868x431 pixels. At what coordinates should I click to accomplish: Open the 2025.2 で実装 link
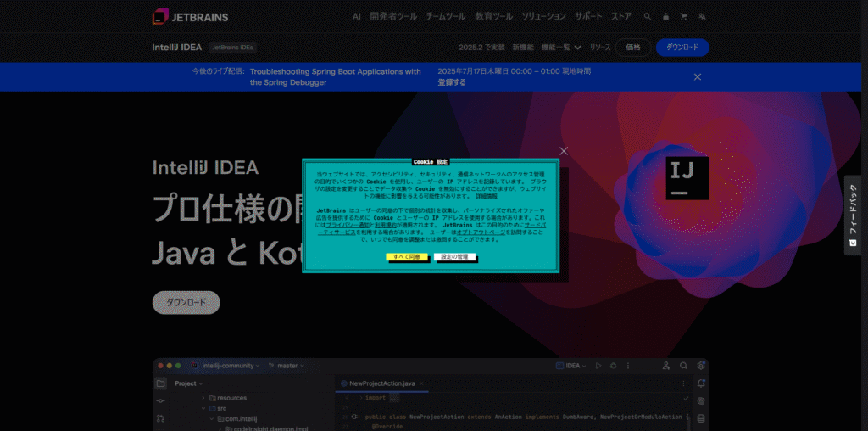[481, 48]
